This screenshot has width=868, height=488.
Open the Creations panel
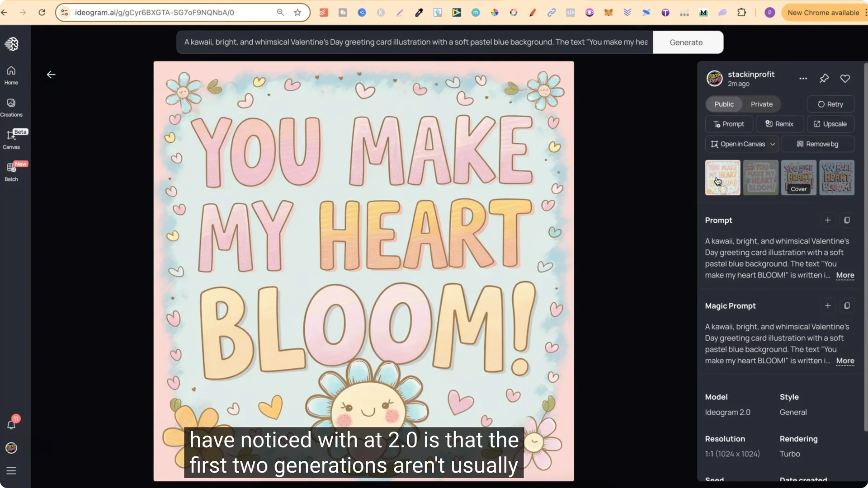pyautogui.click(x=11, y=107)
